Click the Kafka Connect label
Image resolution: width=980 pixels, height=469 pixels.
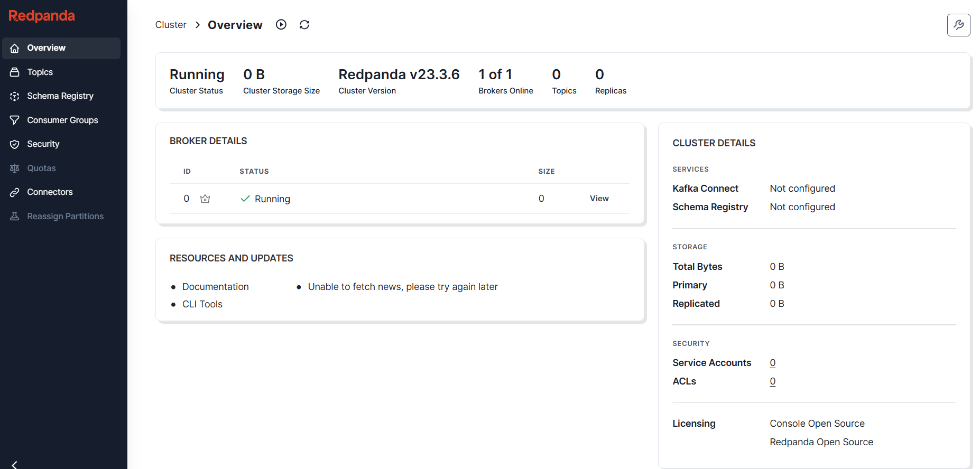tap(705, 189)
